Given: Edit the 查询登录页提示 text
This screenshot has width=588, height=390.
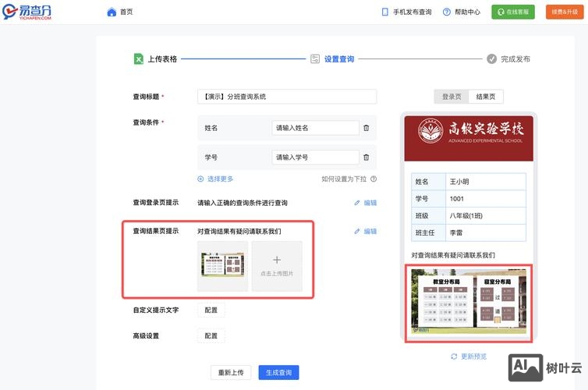Looking at the screenshot, I should (x=370, y=203).
